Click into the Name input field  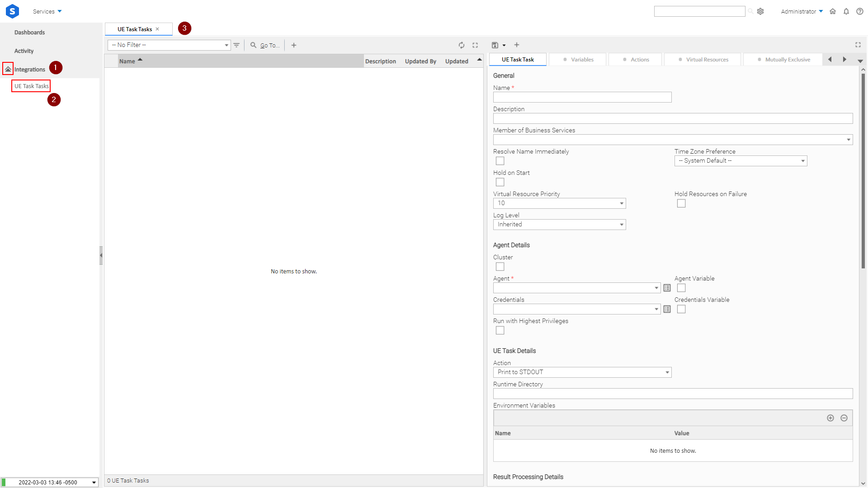(x=582, y=97)
